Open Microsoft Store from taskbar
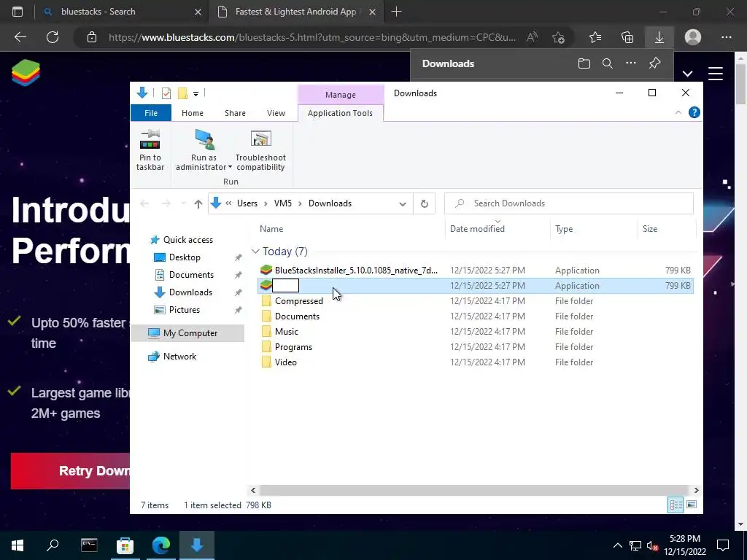 pyautogui.click(x=125, y=545)
